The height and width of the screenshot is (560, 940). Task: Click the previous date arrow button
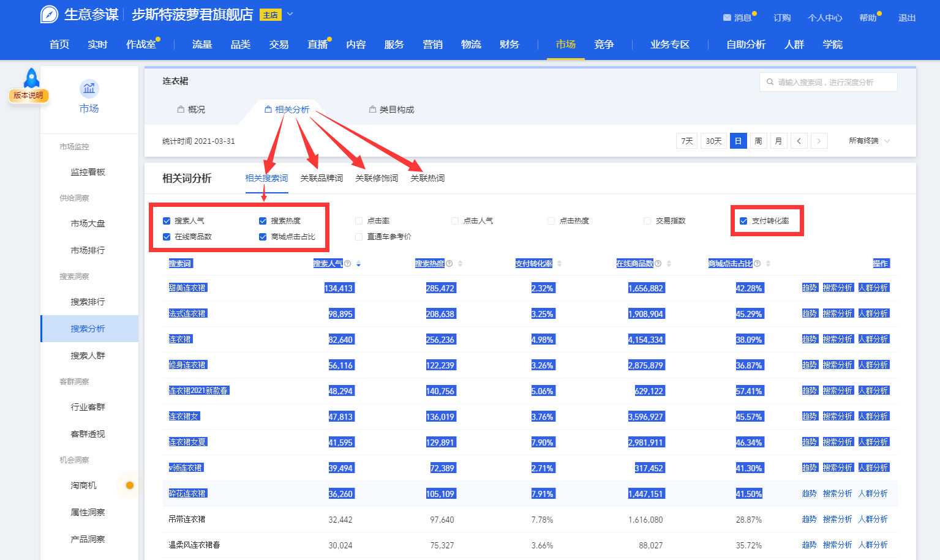click(799, 141)
